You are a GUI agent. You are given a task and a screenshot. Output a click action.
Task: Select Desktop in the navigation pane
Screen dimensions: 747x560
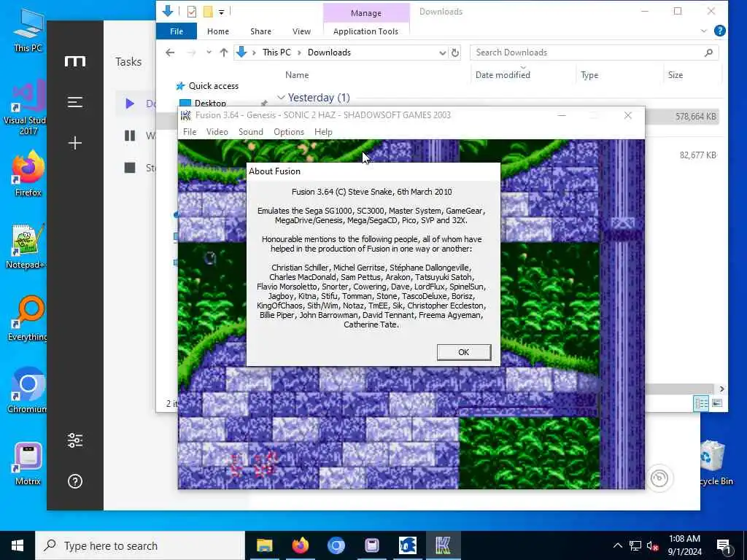point(210,103)
